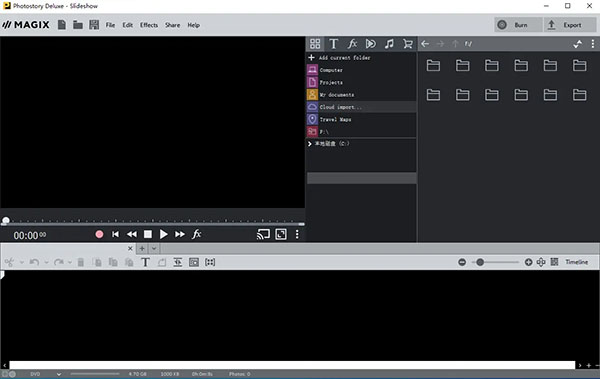Go up one folder level
Image resolution: width=600 pixels, height=379 pixels.
pyautogui.click(x=455, y=44)
